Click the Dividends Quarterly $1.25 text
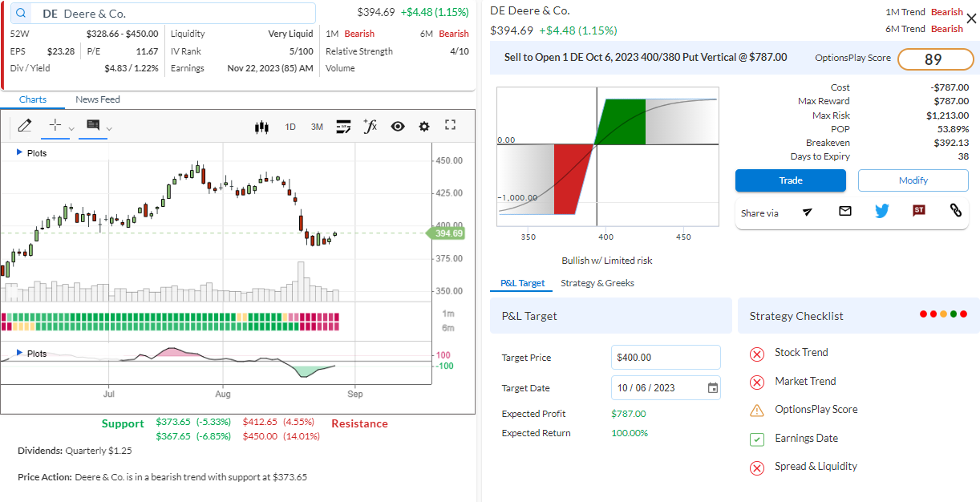This screenshot has height=502, width=980. point(75,451)
